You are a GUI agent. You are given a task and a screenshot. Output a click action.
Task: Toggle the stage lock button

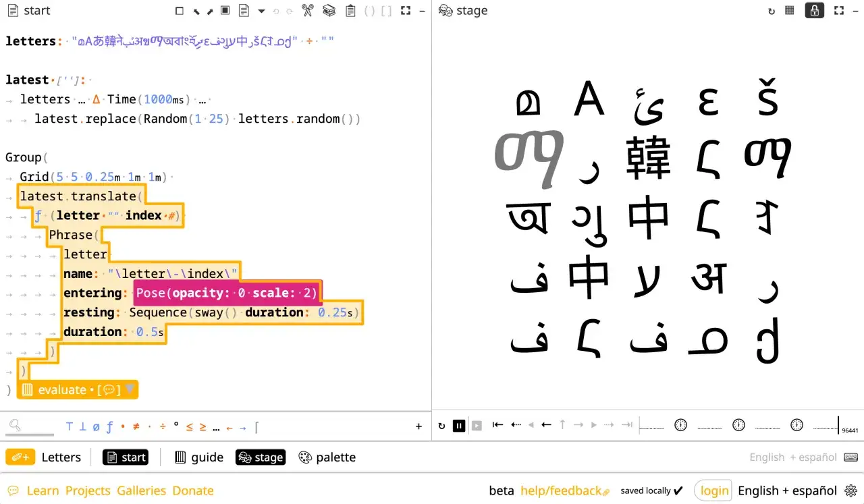point(815,11)
